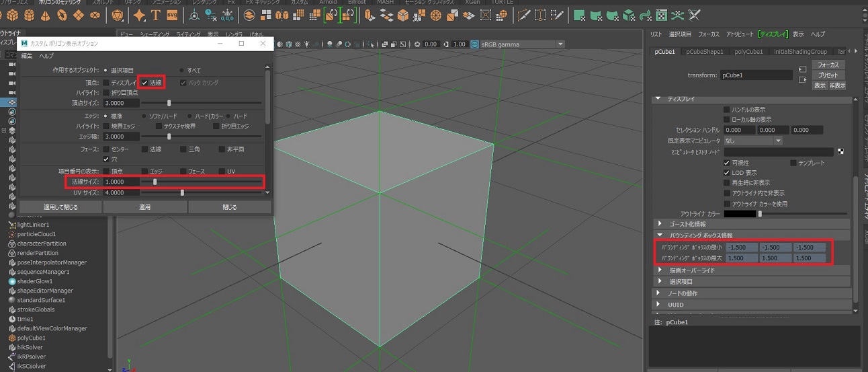Switch to the Arnold shelf tab

click(x=328, y=3)
